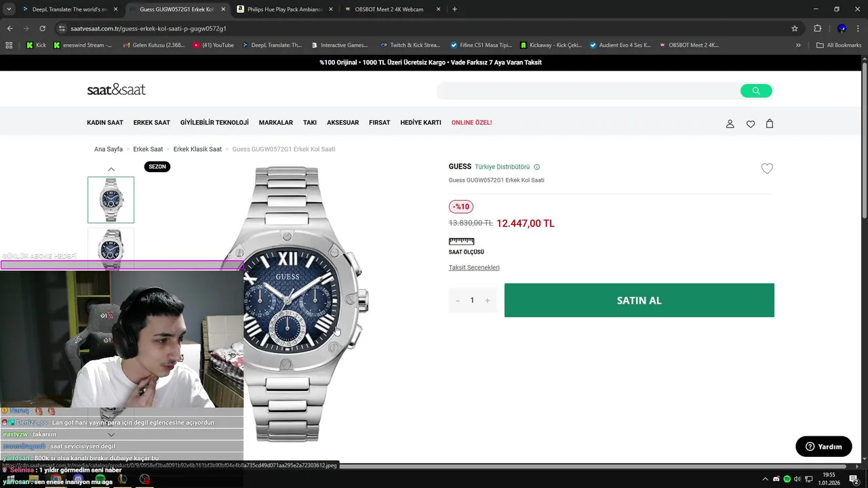View site information icon in address bar
The image size is (868, 488).
(62, 28)
